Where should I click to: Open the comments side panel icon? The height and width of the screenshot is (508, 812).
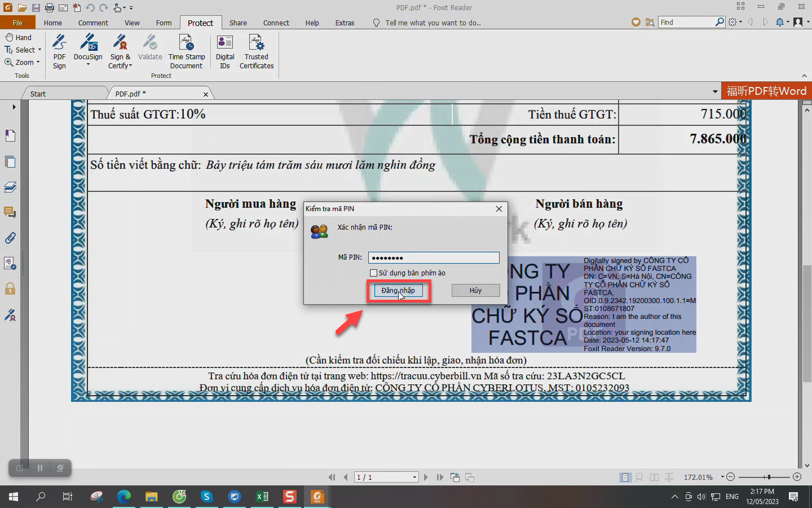click(x=10, y=212)
